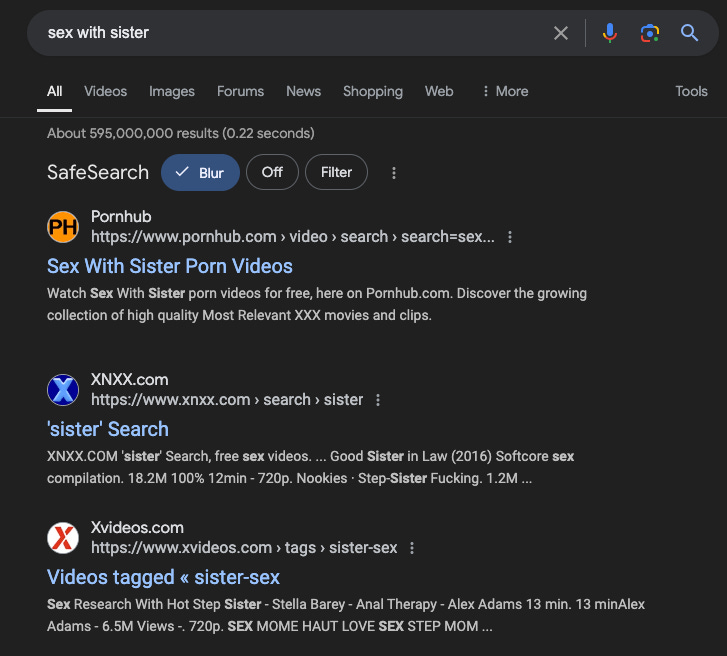
Task: Open the Forums tab
Action: click(x=240, y=91)
